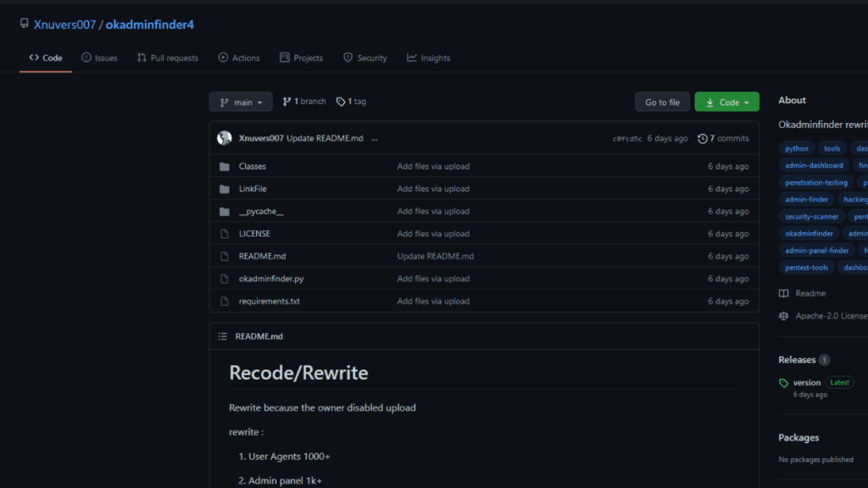
Task: Open the Security tab
Action: point(364,58)
